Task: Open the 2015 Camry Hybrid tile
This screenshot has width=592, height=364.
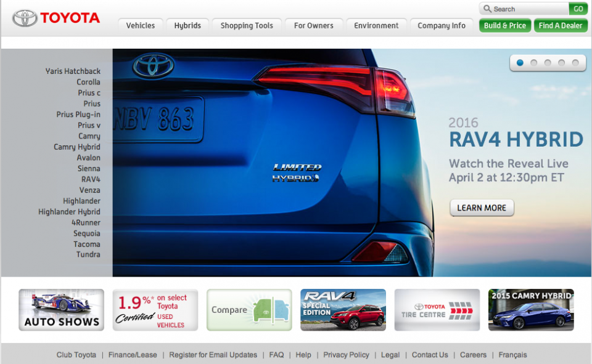Action: (531, 310)
